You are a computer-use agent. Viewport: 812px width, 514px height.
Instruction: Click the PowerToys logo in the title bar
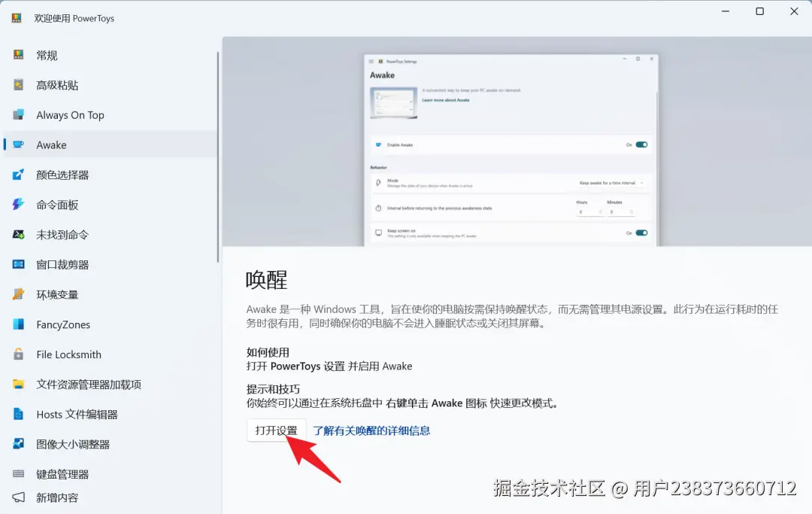(x=16, y=17)
